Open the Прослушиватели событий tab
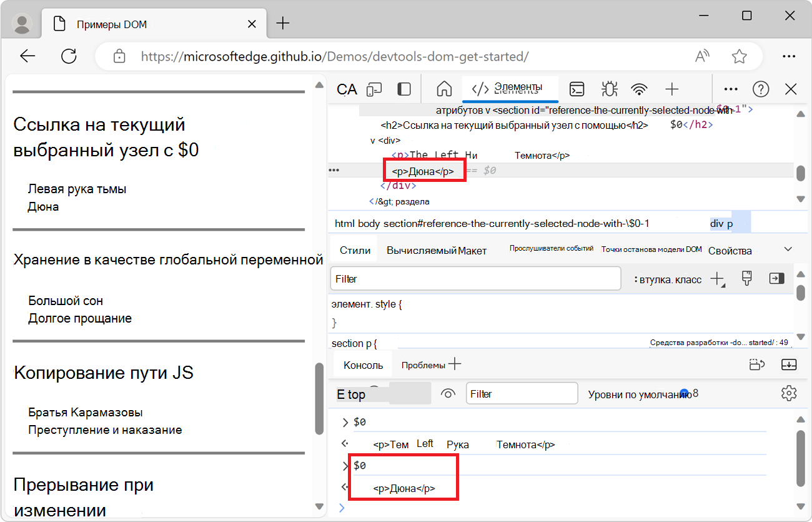The image size is (812, 522). (552, 248)
